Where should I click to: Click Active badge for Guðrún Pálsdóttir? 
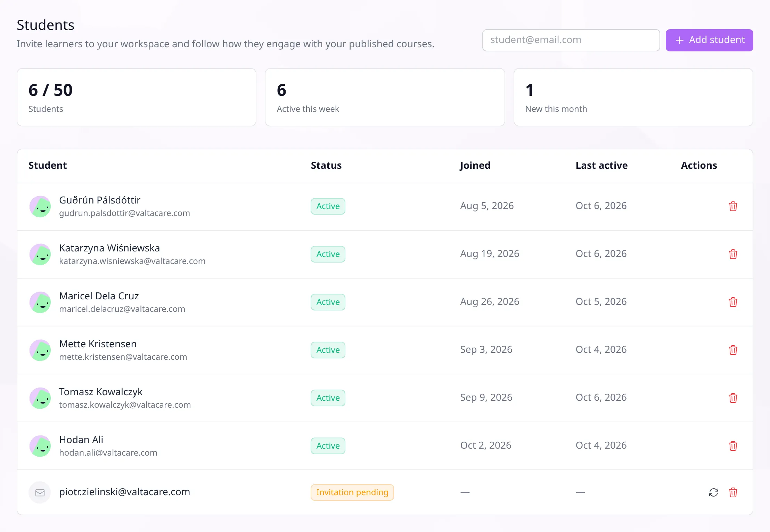(x=328, y=206)
